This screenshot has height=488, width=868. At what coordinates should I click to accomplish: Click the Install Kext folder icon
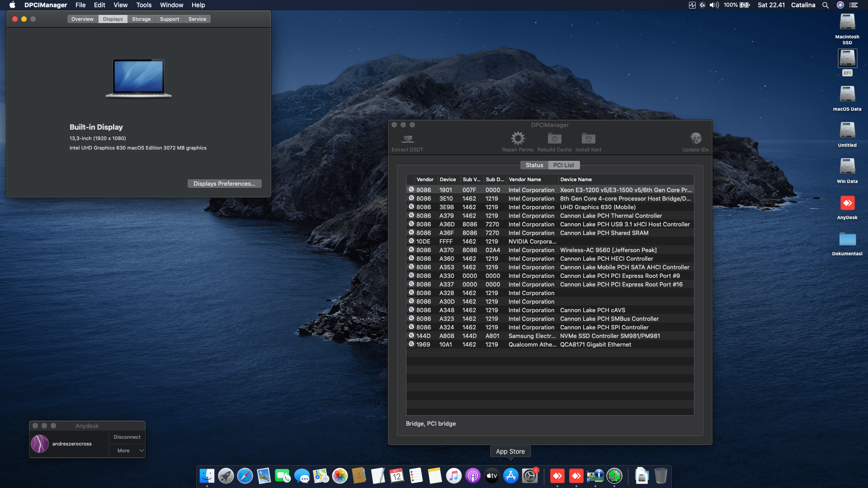pyautogui.click(x=588, y=138)
